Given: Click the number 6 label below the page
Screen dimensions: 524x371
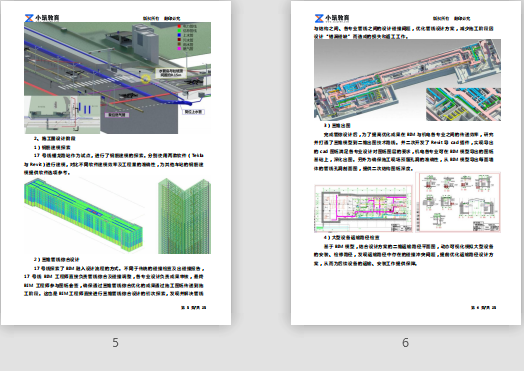Looking at the screenshot, I should pos(405,343).
